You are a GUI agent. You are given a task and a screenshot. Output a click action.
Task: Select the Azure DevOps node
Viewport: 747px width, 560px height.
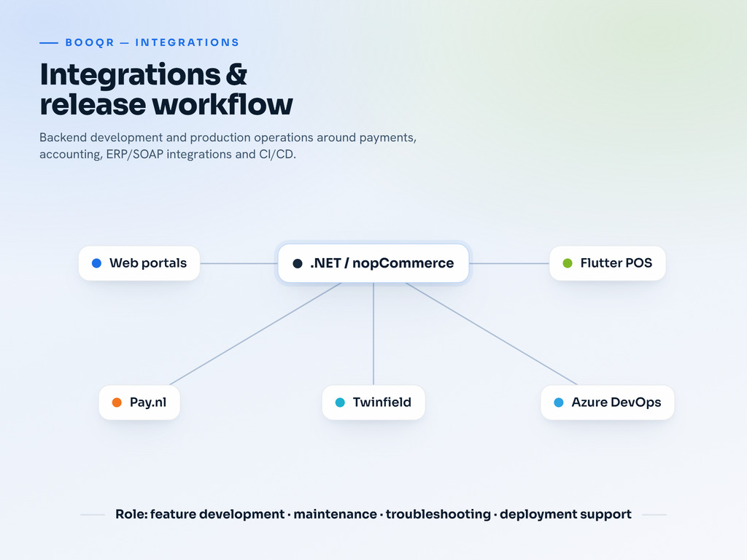608,402
